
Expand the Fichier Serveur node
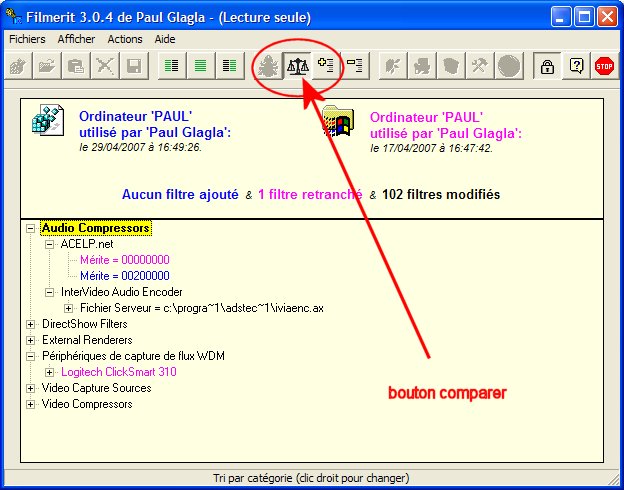(68, 308)
